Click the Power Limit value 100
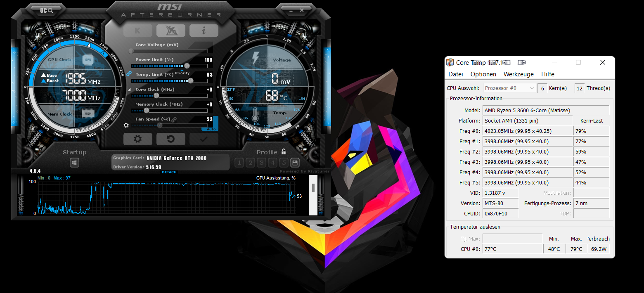Screen dimensions: 644x293 (x=208, y=60)
